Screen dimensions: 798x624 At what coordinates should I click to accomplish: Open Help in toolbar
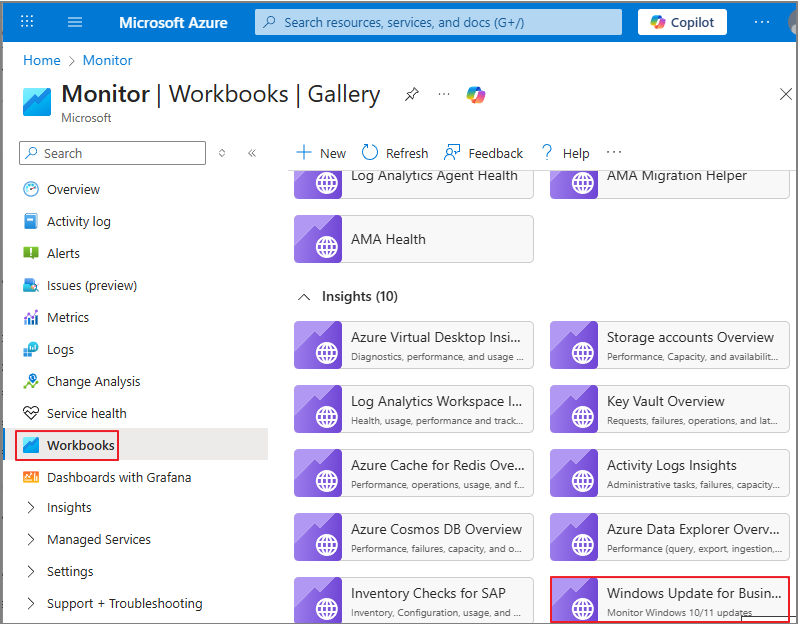point(565,153)
